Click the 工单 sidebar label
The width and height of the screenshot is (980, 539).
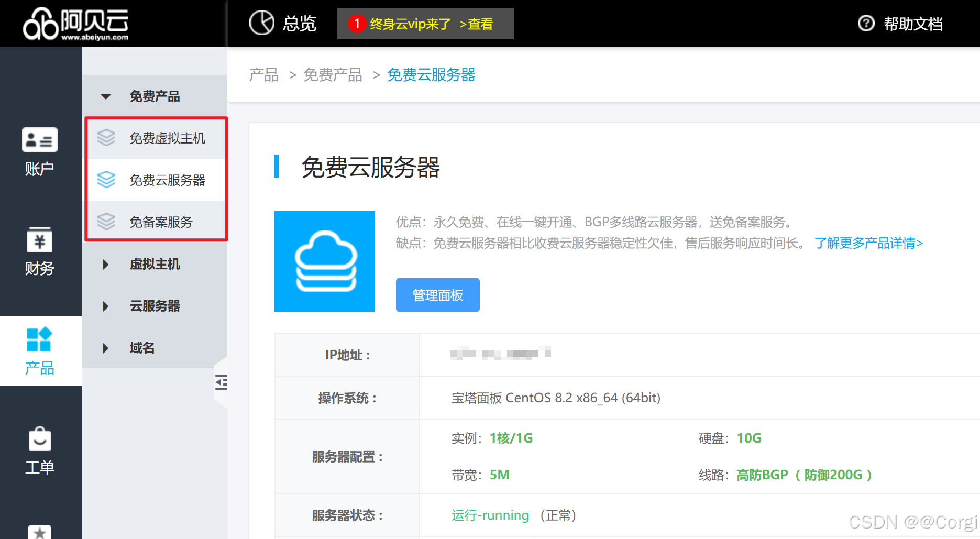coord(40,467)
